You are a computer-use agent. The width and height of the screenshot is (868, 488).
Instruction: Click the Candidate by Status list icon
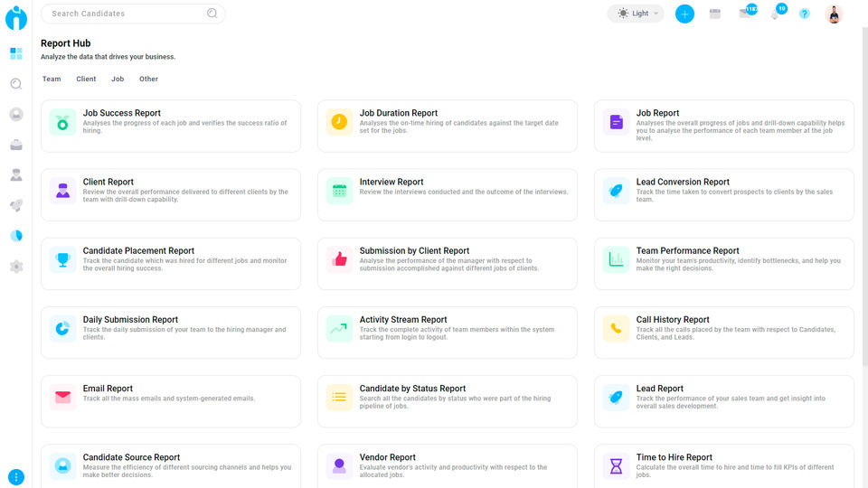pos(339,398)
